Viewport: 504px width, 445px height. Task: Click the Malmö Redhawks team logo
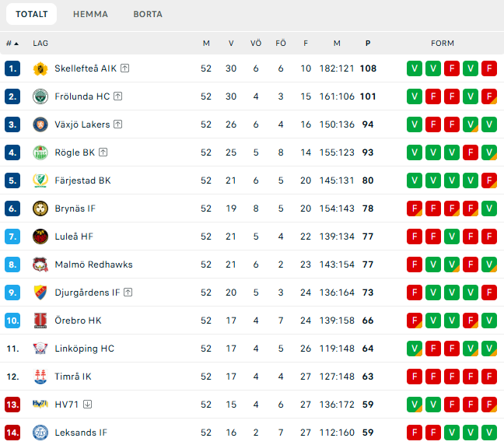tap(40, 265)
